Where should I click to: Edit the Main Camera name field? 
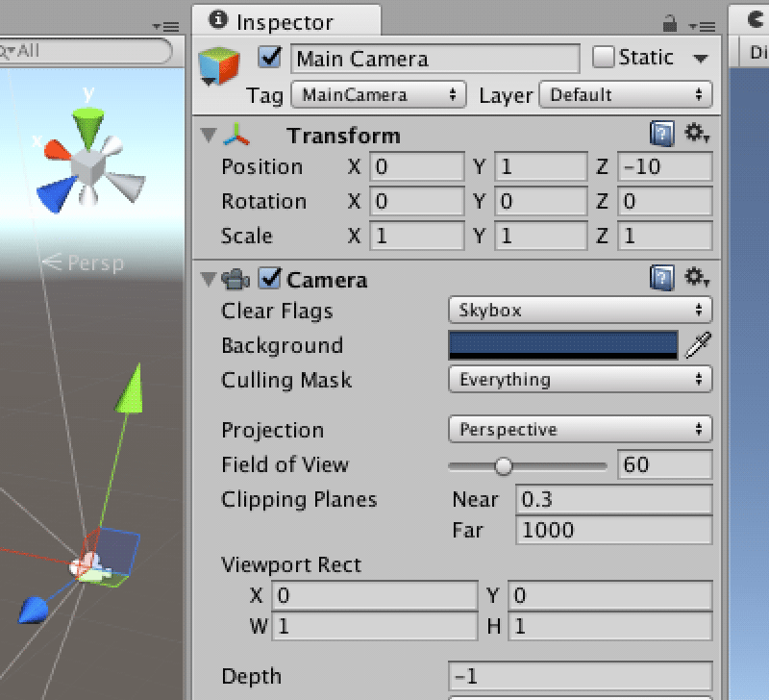tap(435, 59)
